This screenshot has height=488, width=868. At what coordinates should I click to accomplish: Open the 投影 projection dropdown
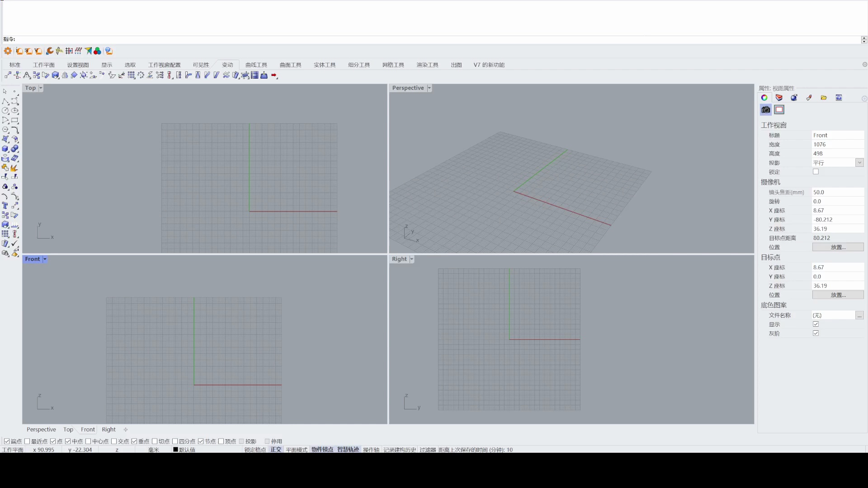[x=859, y=163]
